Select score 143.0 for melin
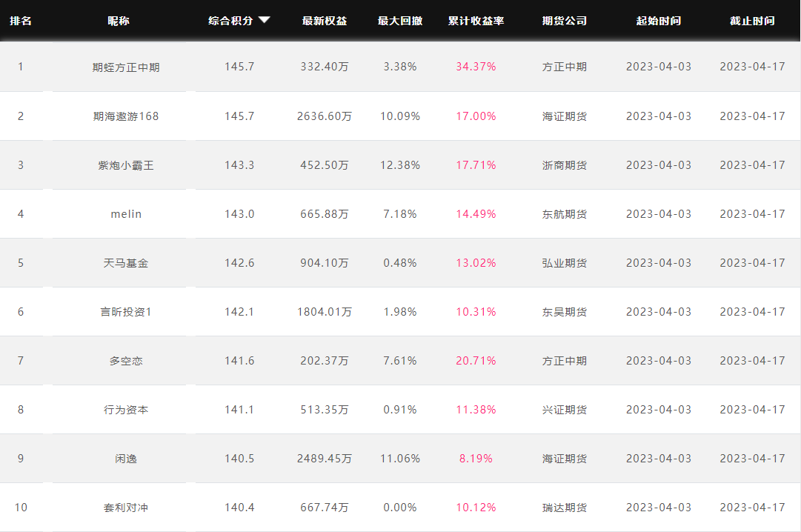The height and width of the screenshot is (532, 801). point(239,214)
